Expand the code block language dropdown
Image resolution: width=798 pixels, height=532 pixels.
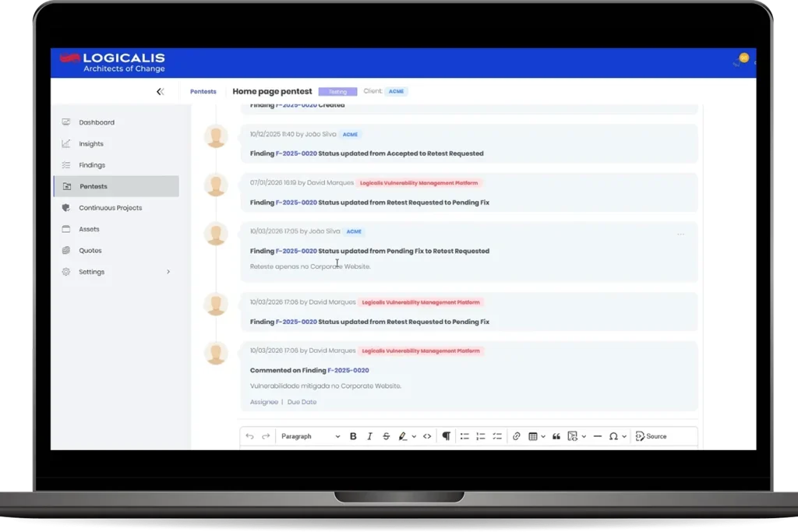click(584, 436)
